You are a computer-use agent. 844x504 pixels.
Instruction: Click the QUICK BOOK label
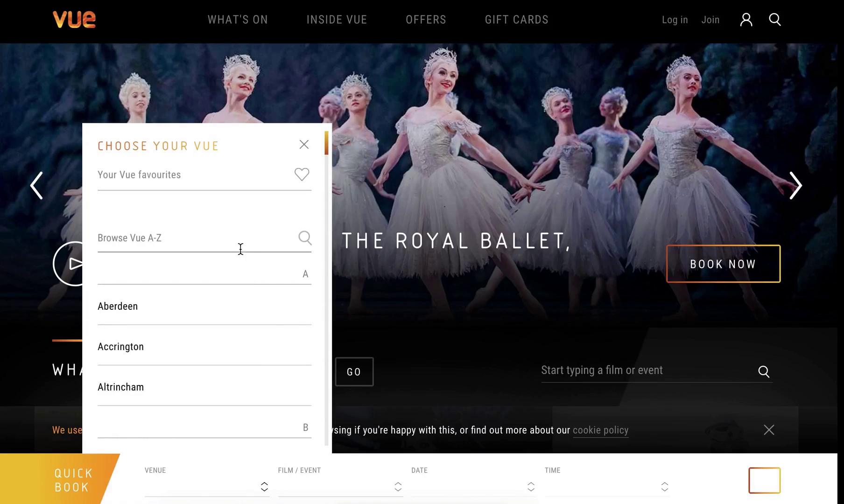coord(73,480)
